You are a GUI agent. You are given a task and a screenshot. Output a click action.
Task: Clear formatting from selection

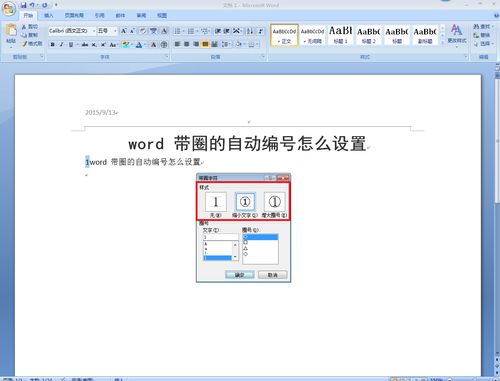point(143,31)
